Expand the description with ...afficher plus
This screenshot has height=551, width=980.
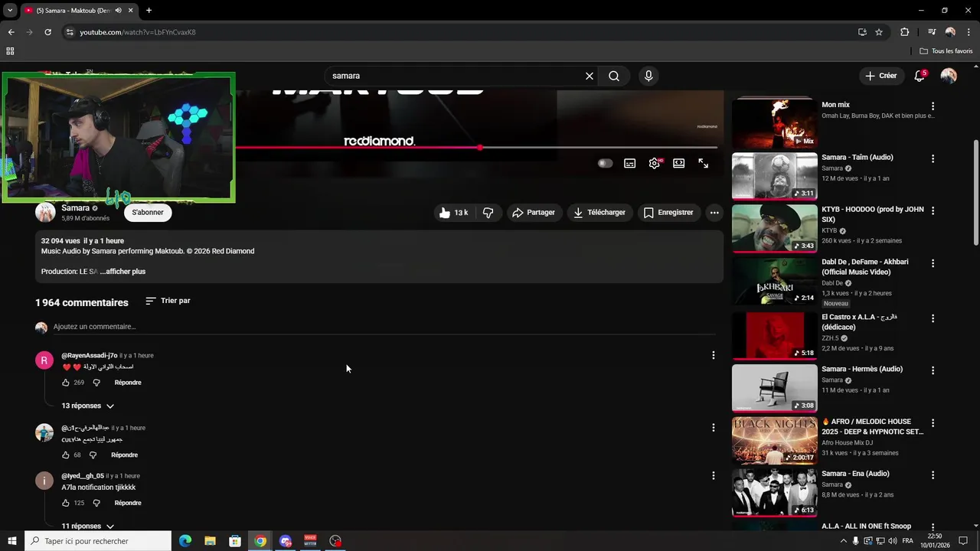coord(122,272)
